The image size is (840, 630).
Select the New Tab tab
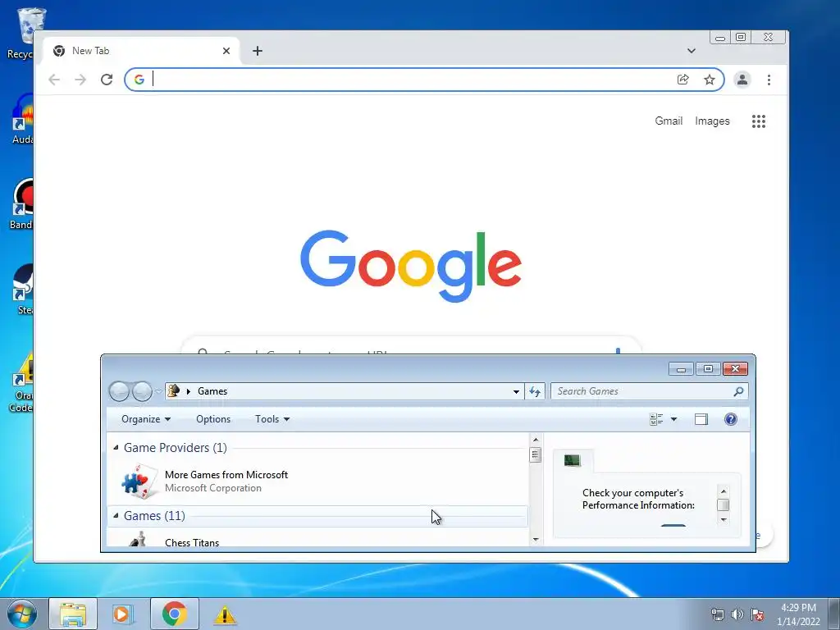(x=141, y=51)
